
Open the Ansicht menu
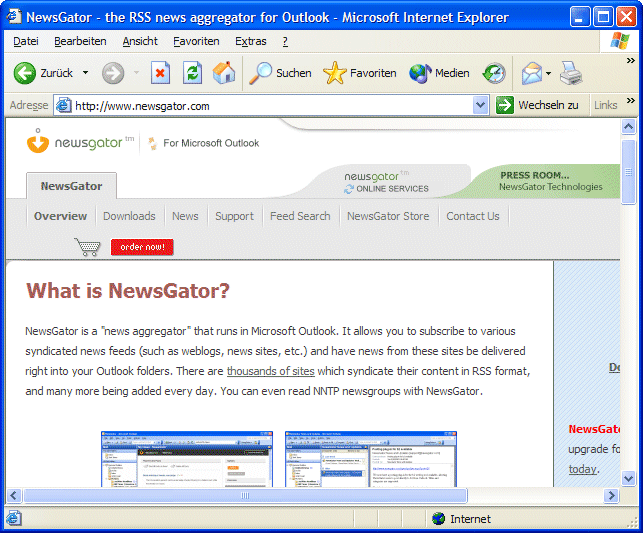point(140,41)
